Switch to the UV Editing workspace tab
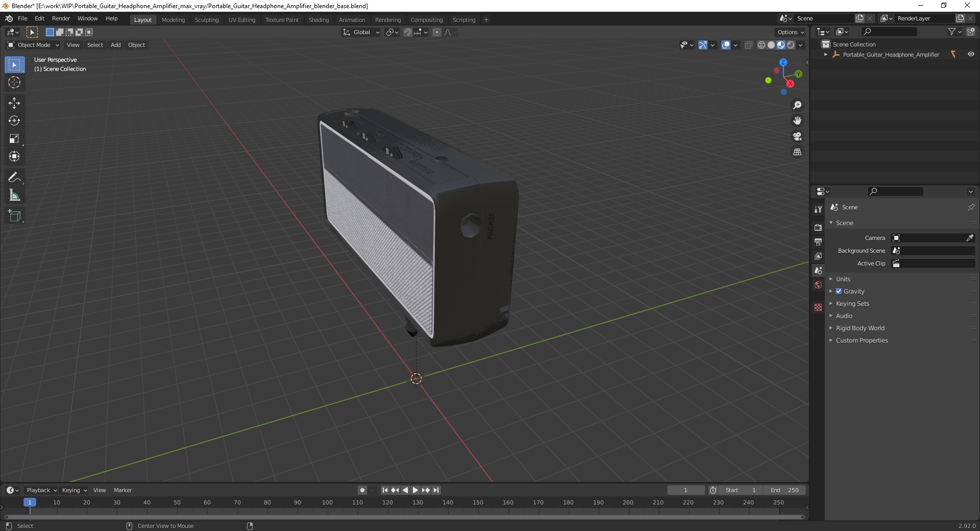The height and width of the screenshot is (531, 980). [242, 20]
